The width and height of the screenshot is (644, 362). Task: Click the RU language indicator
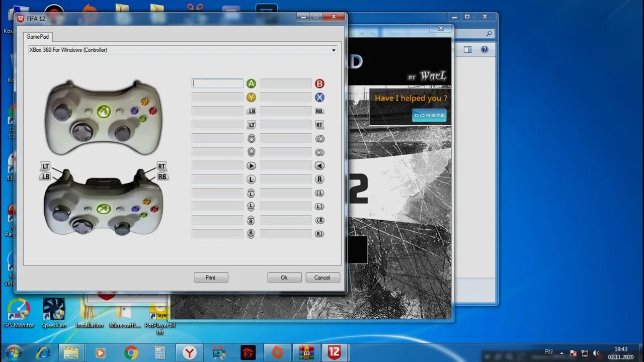point(549,351)
